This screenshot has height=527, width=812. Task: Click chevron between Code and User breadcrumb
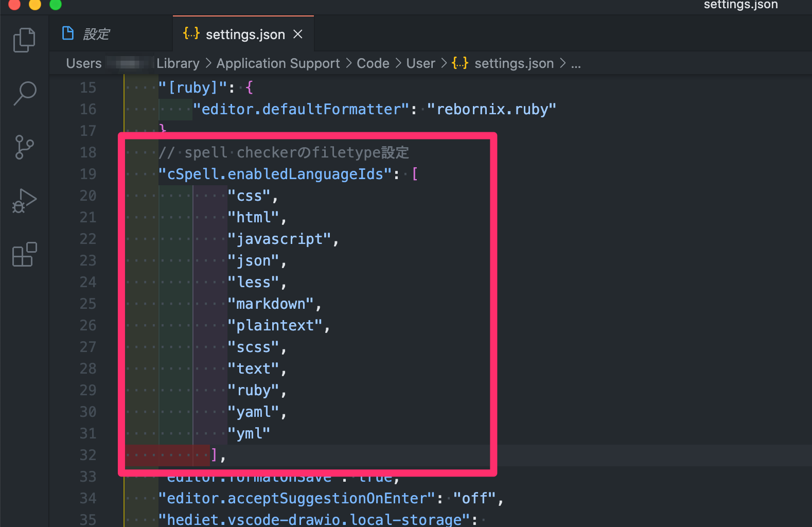coord(398,63)
